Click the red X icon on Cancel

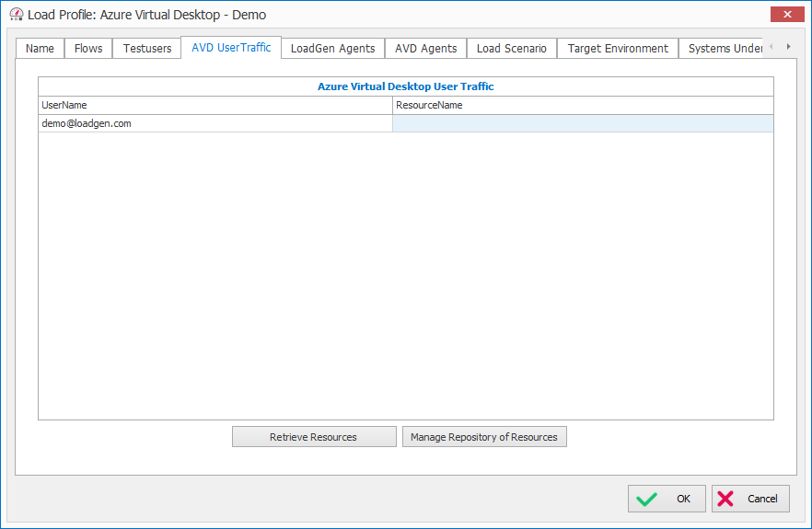coord(725,499)
